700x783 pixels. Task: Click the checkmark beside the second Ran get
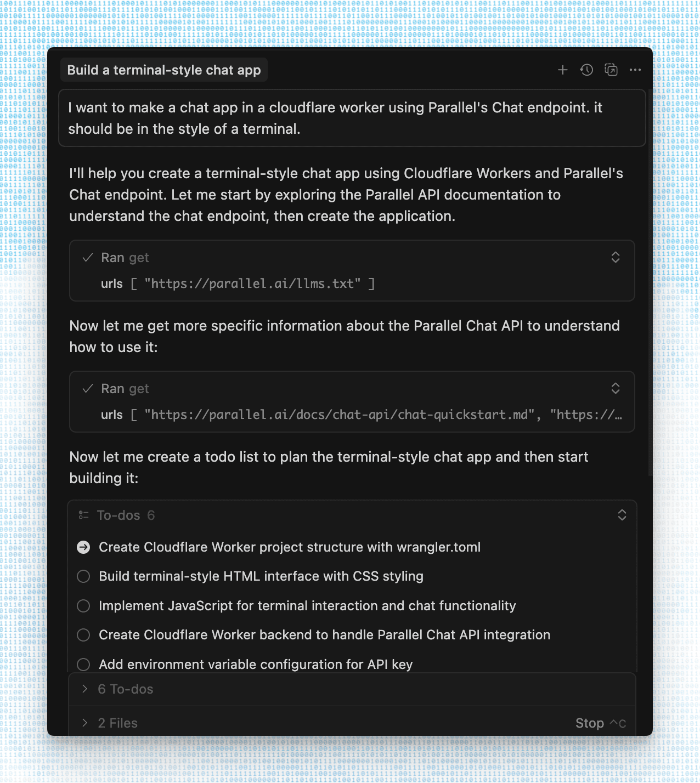pos(88,388)
